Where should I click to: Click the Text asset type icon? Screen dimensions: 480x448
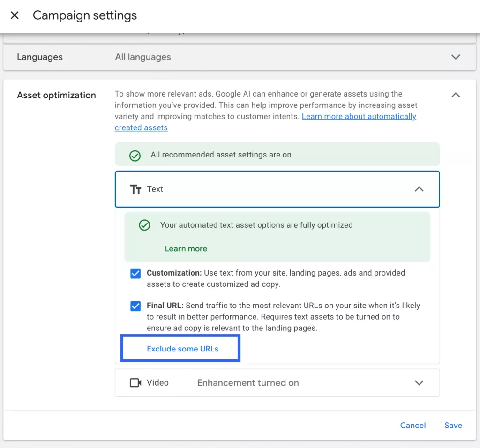(x=135, y=189)
